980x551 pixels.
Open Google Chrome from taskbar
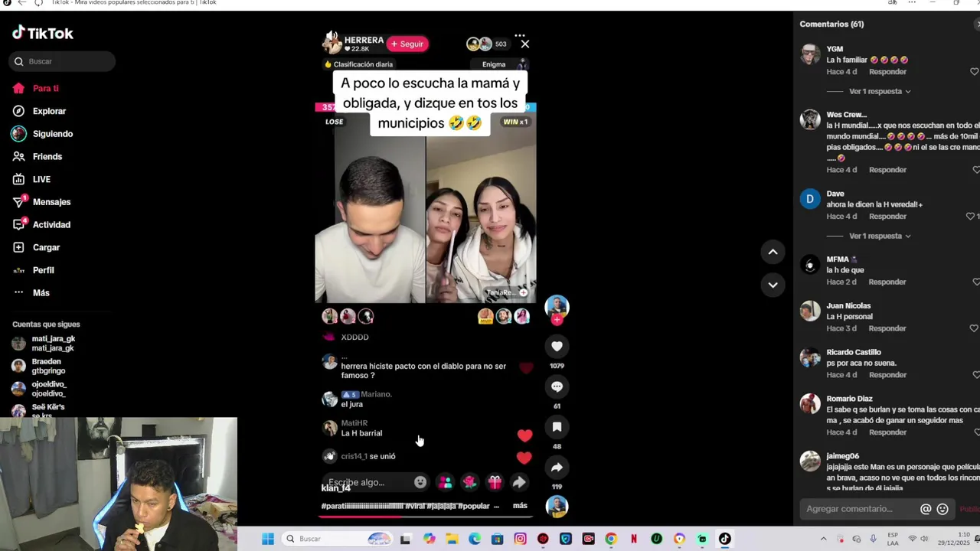(610, 539)
